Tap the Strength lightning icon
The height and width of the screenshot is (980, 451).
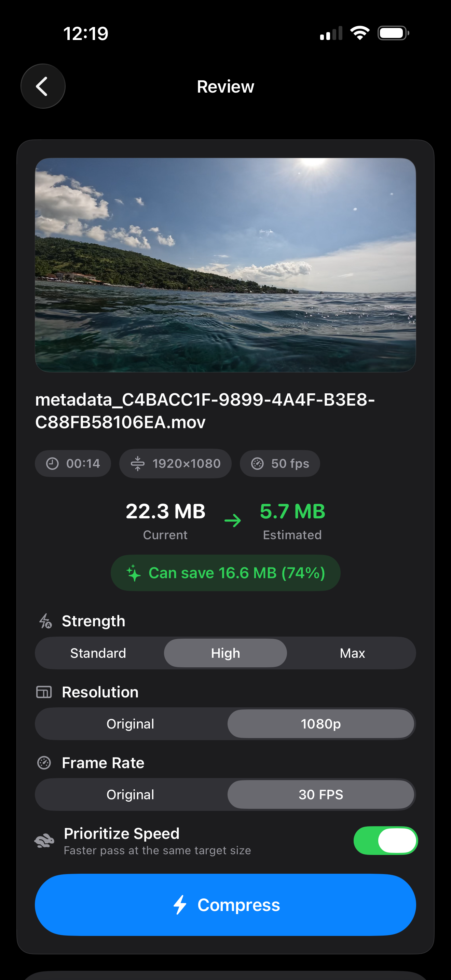(45, 621)
